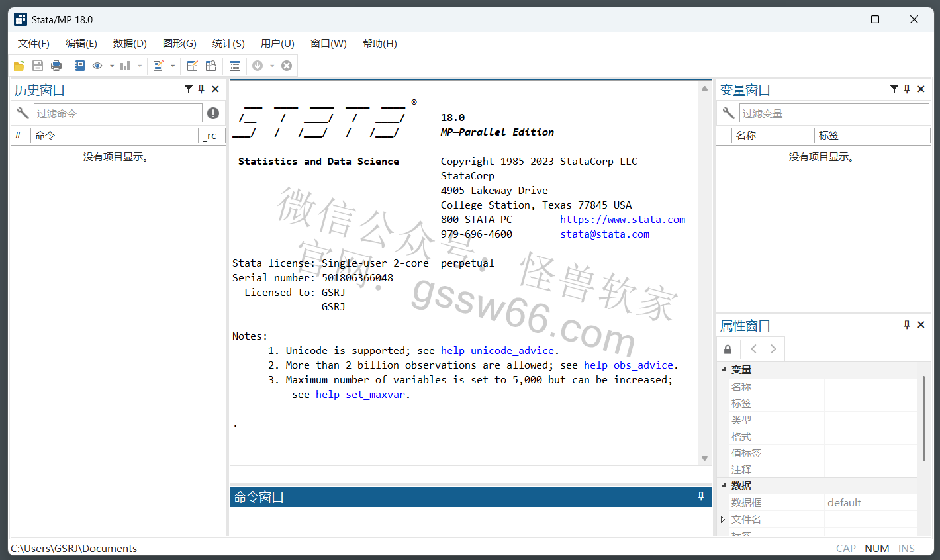Click the stata@stata.com email link
The height and width of the screenshot is (560, 940).
pos(604,234)
